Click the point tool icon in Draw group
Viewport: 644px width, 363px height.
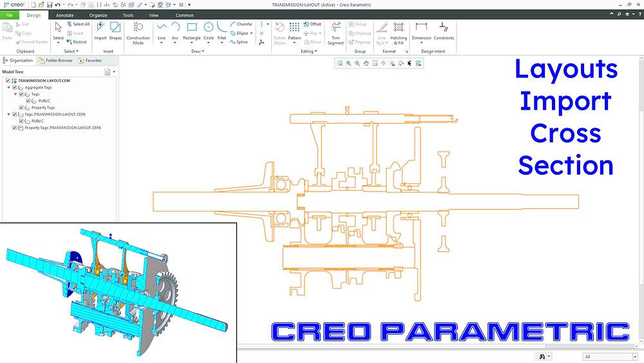(x=261, y=34)
